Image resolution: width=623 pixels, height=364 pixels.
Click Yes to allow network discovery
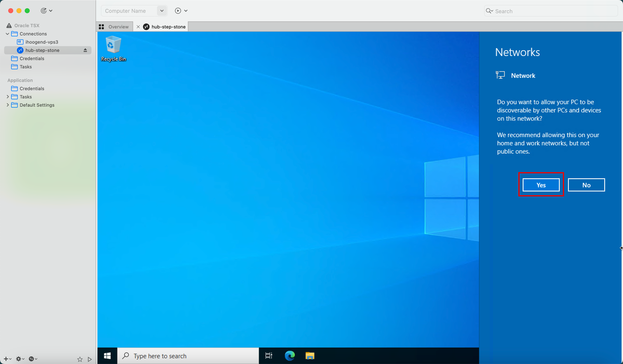click(541, 185)
